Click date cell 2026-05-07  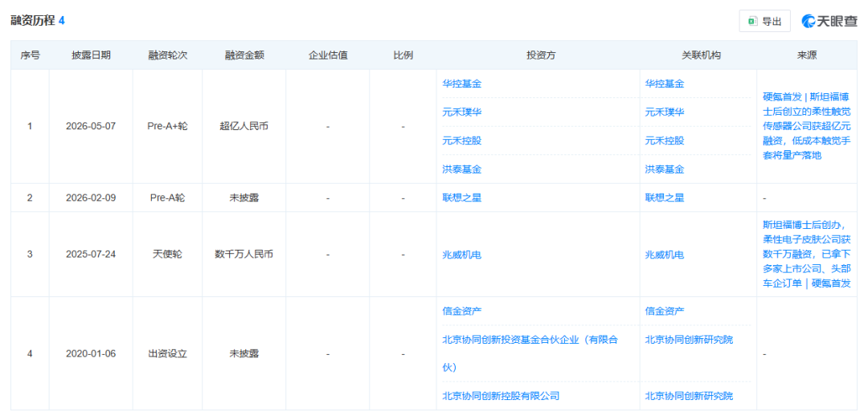tap(91, 126)
